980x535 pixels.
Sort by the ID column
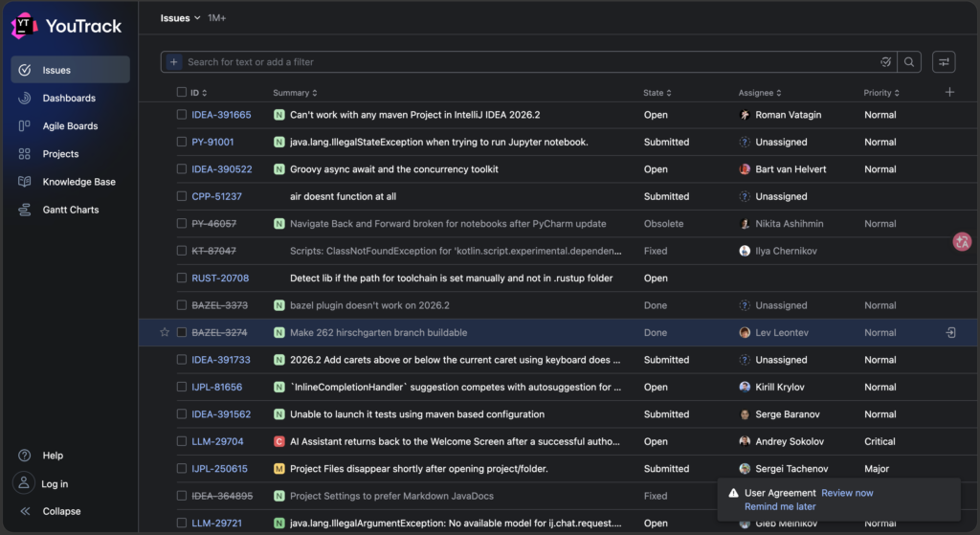pyautogui.click(x=198, y=93)
